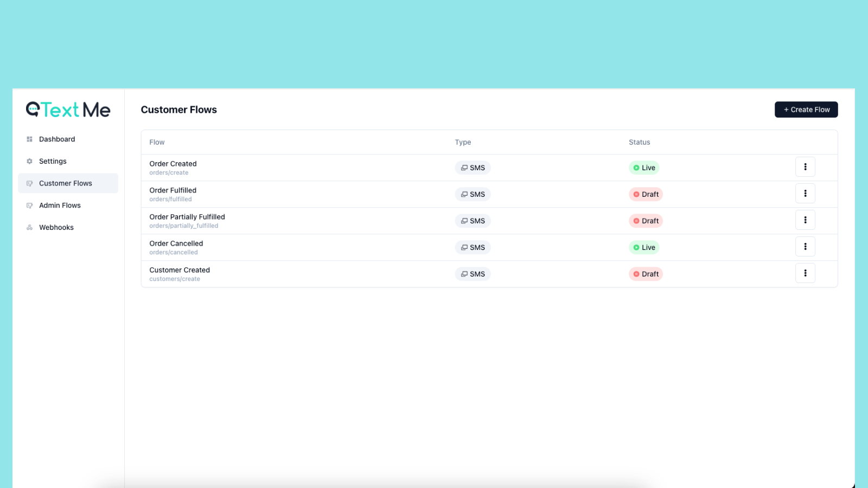The image size is (868, 488).
Task: Click the Customer Flows sidebar icon
Action: (29, 183)
